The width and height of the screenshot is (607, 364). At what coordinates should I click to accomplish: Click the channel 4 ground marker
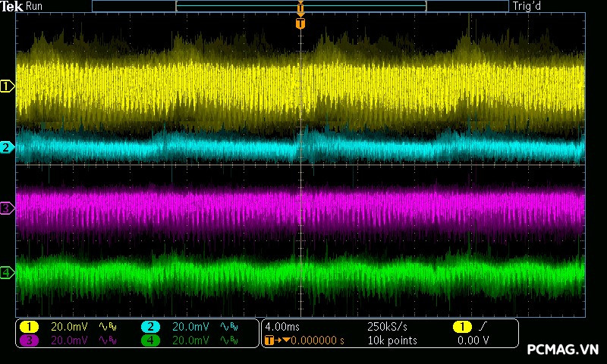[8, 272]
